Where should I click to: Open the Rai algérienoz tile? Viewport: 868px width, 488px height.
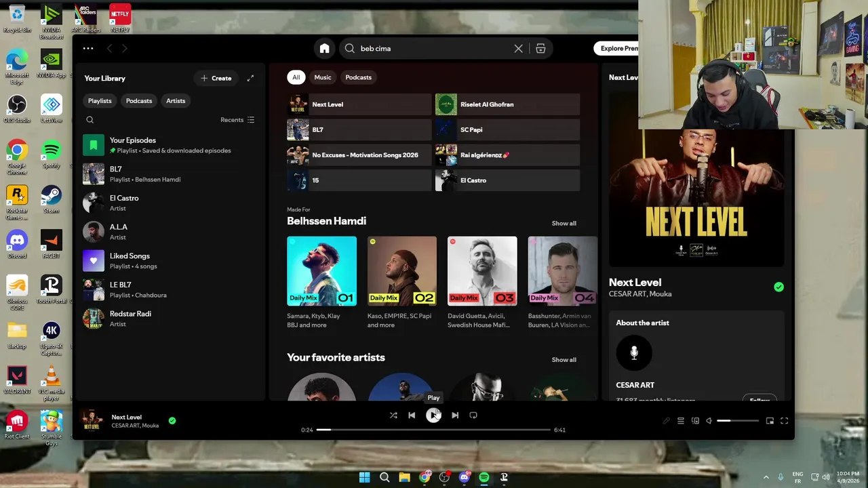[507, 155]
